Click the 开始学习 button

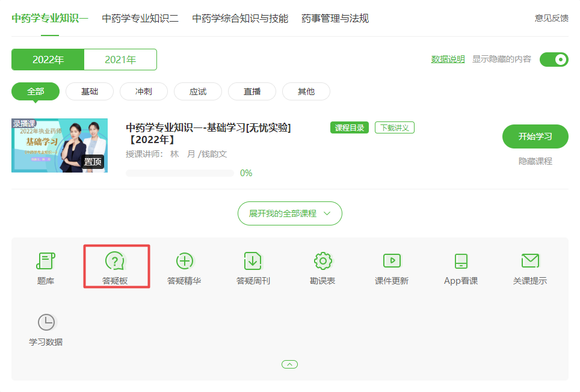[x=535, y=136]
